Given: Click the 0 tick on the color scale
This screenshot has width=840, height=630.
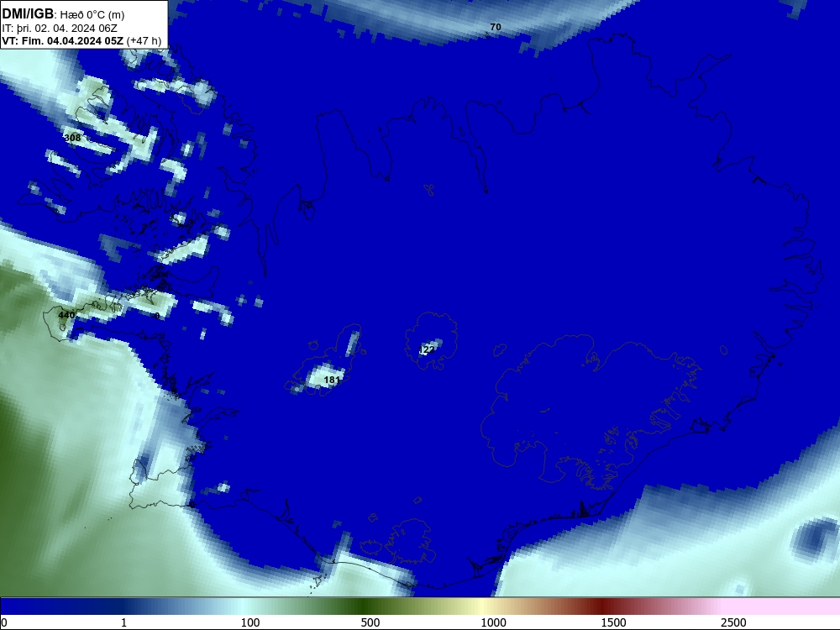Looking at the screenshot, I should 4,622.
